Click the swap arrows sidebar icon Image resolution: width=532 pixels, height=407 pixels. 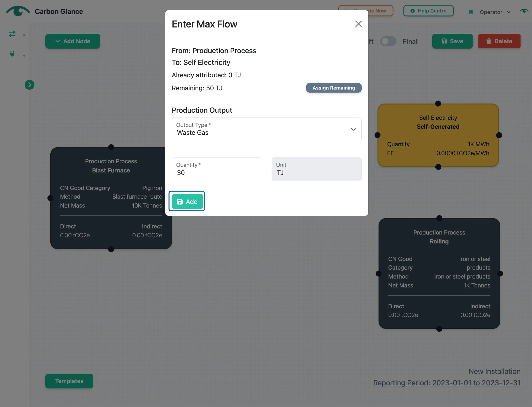[x=12, y=34]
